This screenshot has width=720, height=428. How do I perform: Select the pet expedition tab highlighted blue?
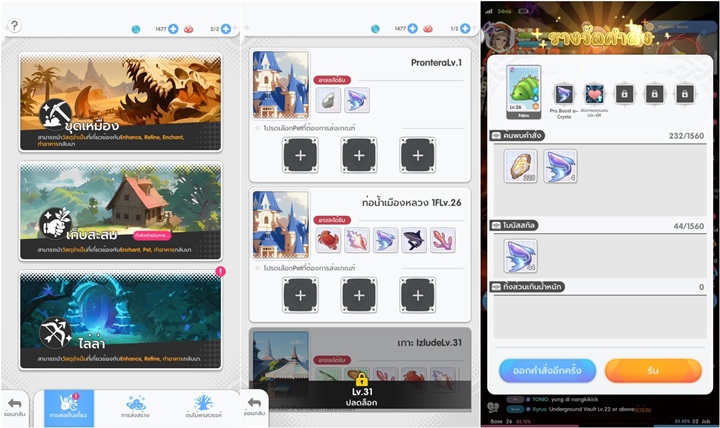coord(69,408)
